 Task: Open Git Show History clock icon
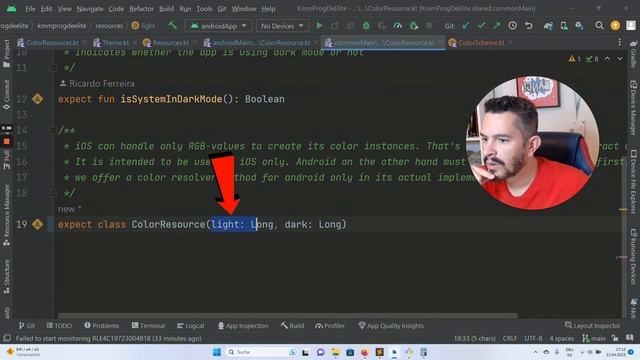pyautogui.click(x=513, y=26)
